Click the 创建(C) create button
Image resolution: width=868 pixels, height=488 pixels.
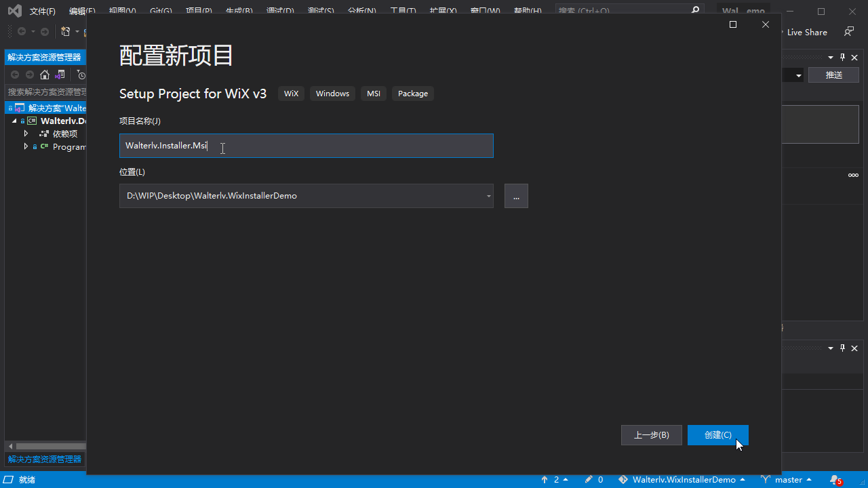click(x=717, y=435)
